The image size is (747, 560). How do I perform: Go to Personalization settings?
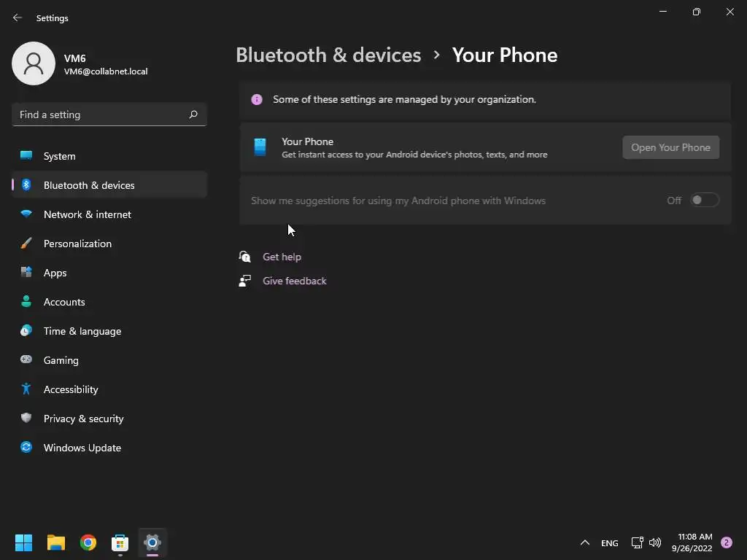point(109,244)
